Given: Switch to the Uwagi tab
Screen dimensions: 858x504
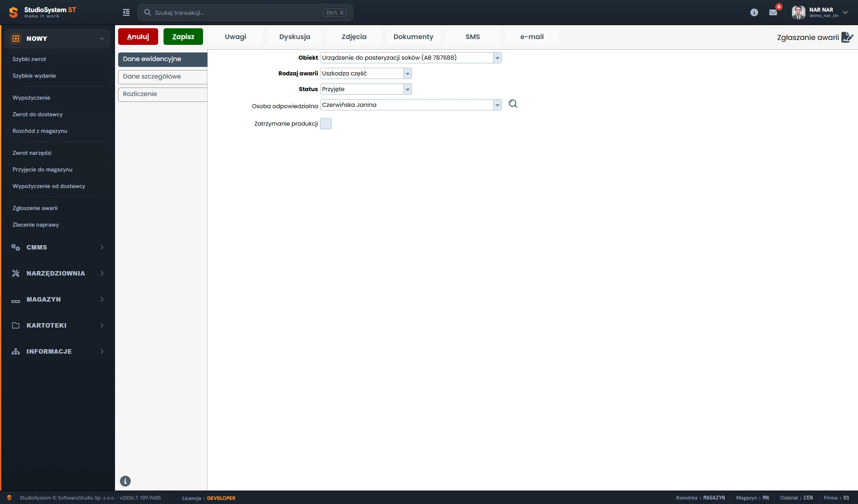Looking at the screenshot, I should tap(235, 37).
